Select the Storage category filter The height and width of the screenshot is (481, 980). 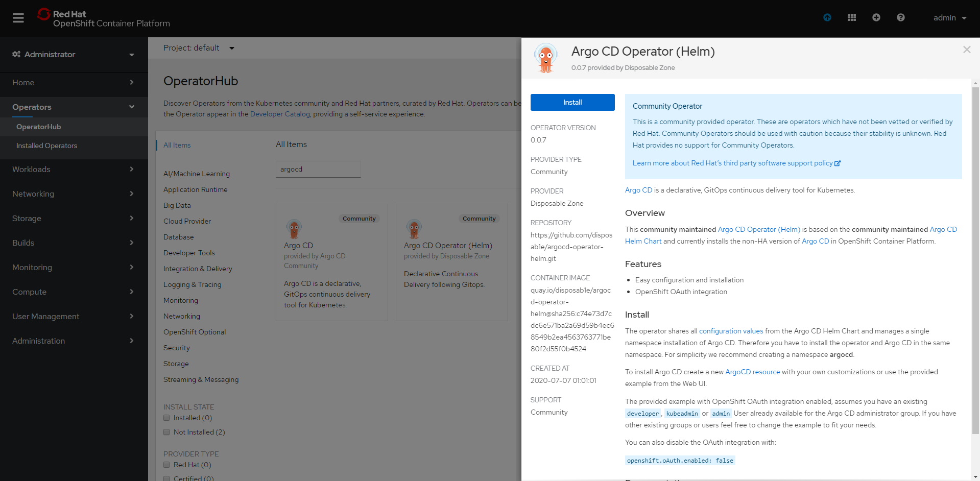pyautogui.click(x=176, y=364)
